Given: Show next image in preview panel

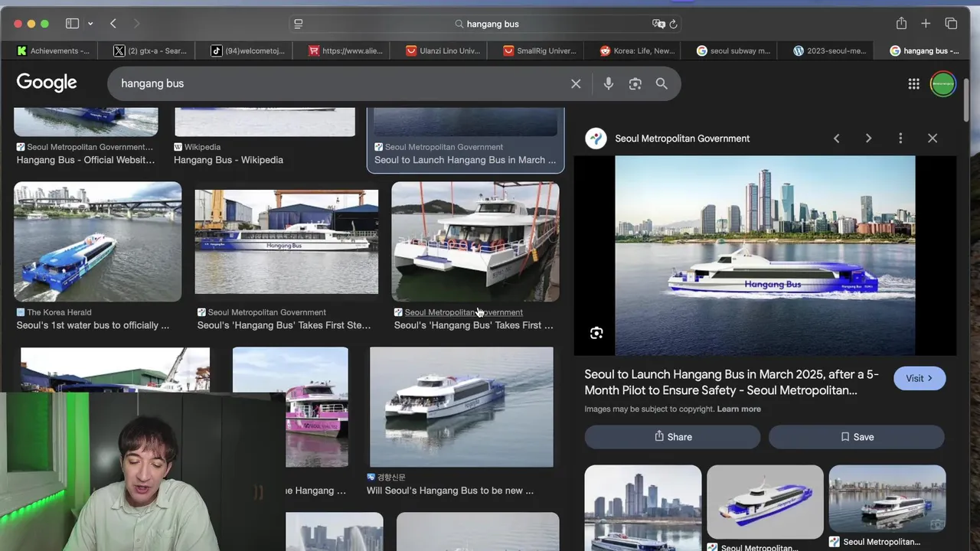Looking at the screenshot, I should click(868, 139).
